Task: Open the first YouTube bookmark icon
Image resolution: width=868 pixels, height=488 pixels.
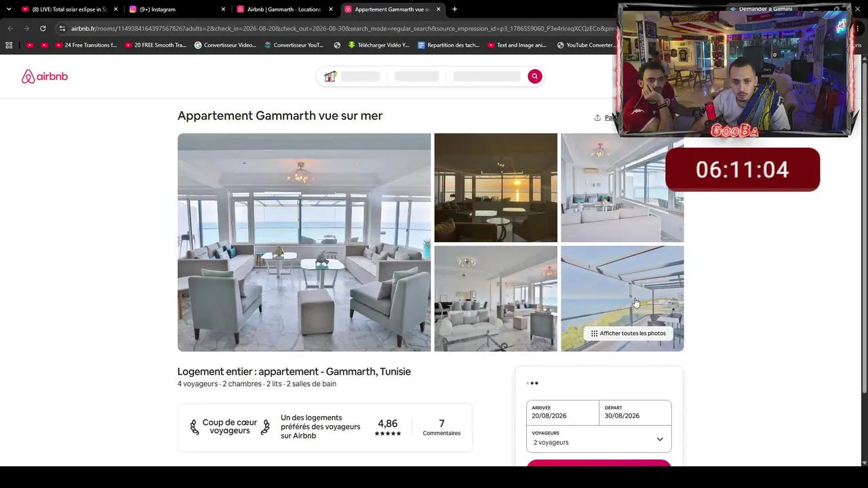Action: coord(29,45)
